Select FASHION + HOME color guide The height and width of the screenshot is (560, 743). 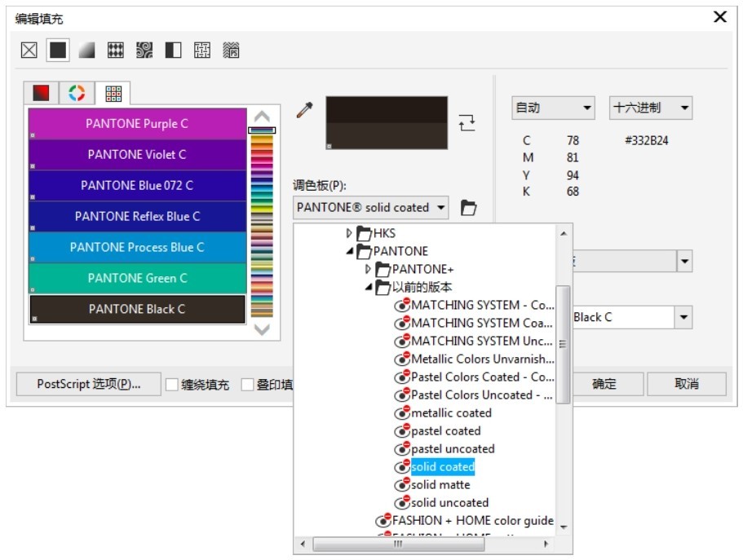point(473,521)
